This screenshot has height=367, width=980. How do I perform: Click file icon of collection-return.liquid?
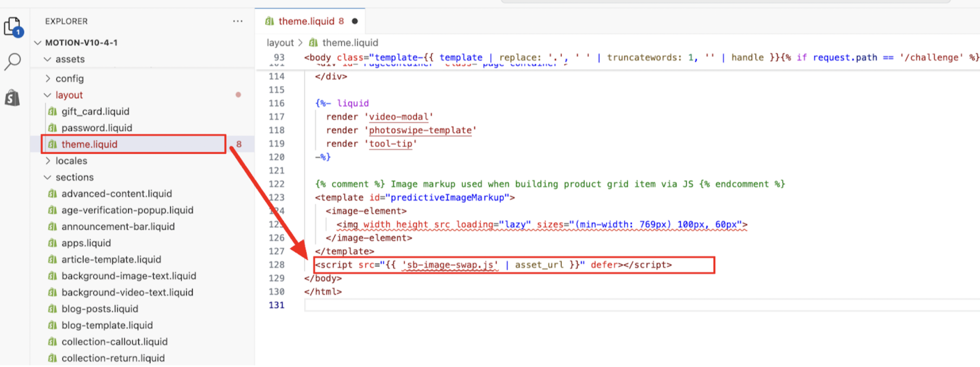coord(52,358)
